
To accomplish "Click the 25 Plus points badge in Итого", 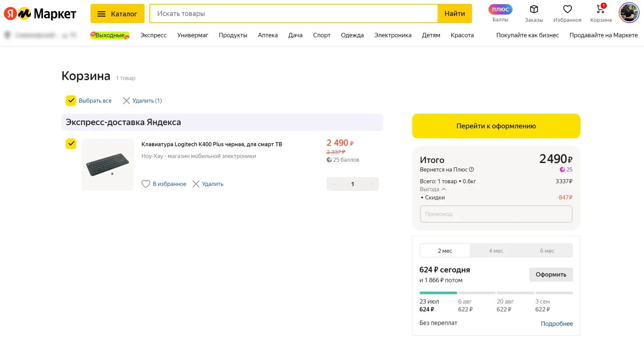I will click(566, 170).
